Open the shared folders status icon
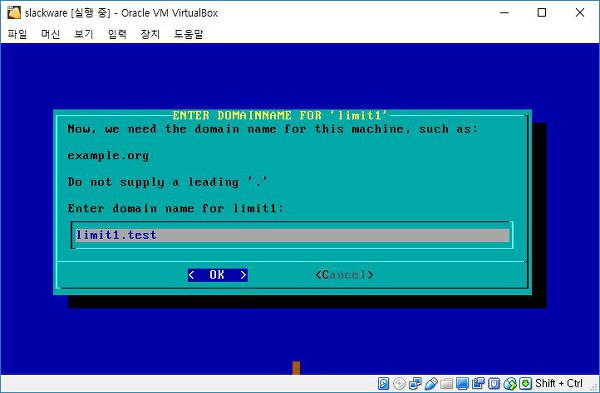The width and height of the screenshot is (600, 393). [x=447, y=383]
